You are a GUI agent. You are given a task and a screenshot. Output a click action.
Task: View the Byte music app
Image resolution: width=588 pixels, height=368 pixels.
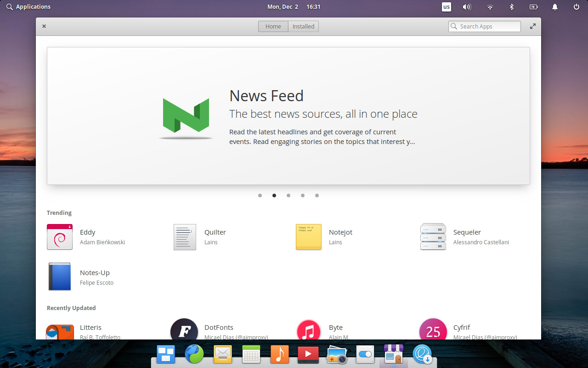[x=335, y=329]
